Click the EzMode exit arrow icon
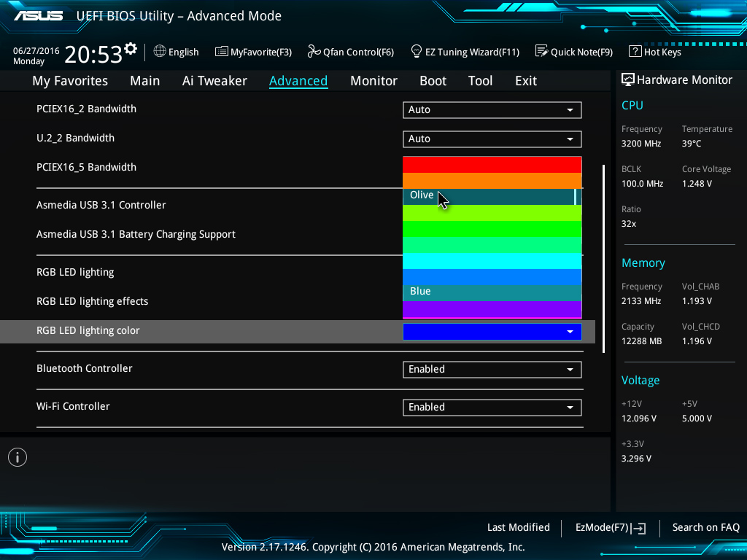747x560 pixels. pos(638,528)
